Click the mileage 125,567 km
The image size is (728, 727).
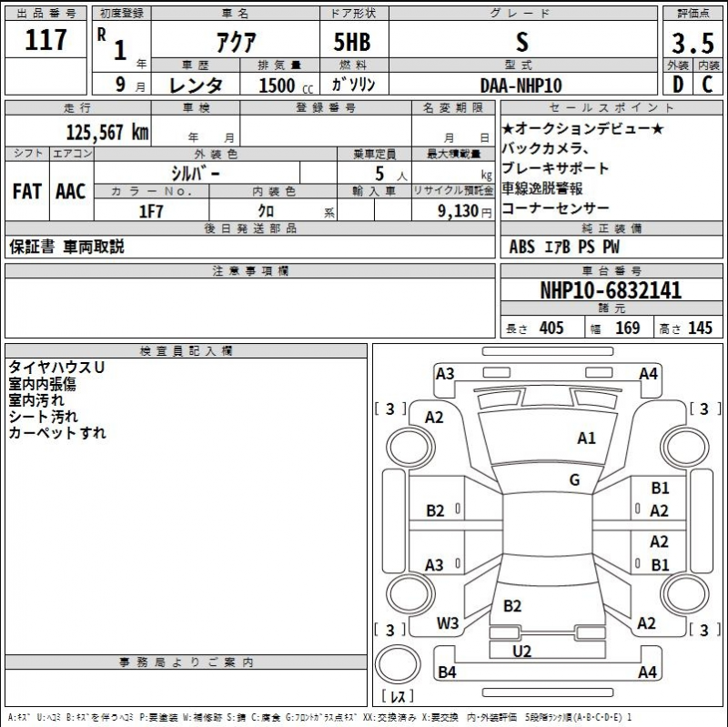(x=107, y=132)
